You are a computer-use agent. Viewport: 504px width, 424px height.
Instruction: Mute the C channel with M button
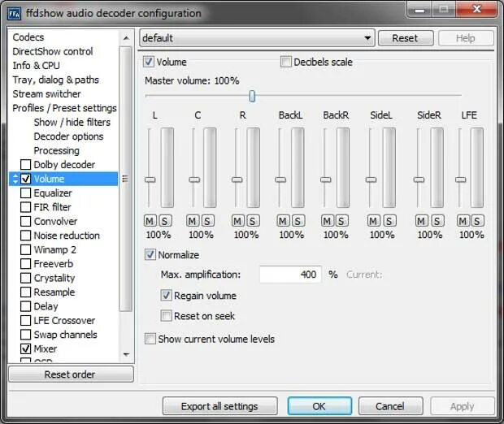192,221
